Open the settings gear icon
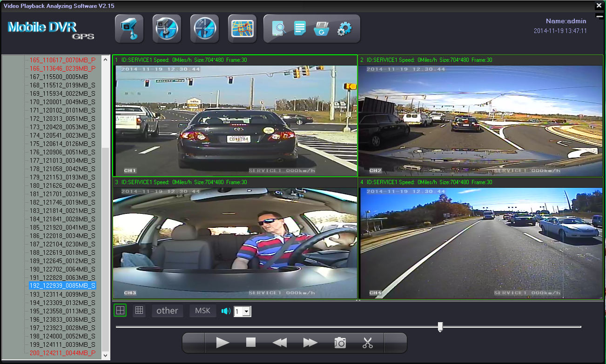606x364 pixels. click(x=344, y=29)
